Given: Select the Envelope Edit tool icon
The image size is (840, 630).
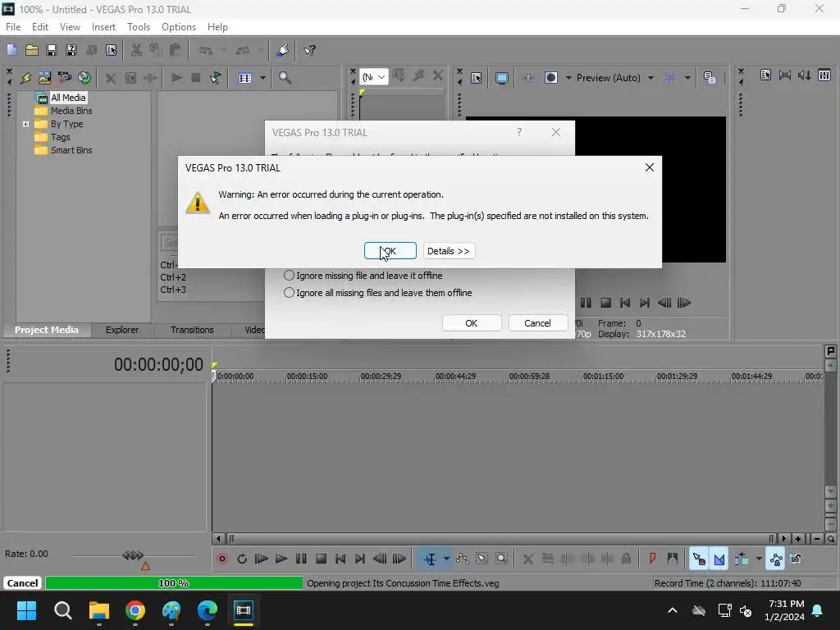Looking at the screenshot, I should [463, 559].
